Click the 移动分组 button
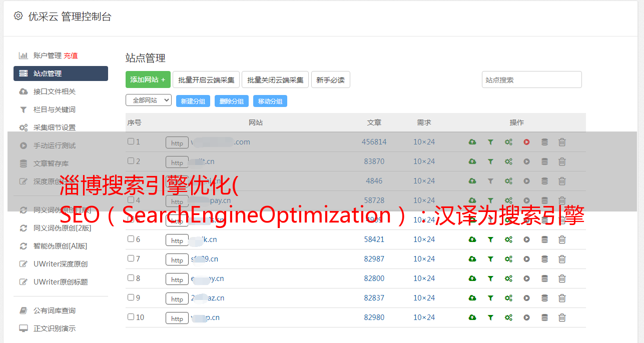This screenshot has width=644, height=343. pos(270,101)
